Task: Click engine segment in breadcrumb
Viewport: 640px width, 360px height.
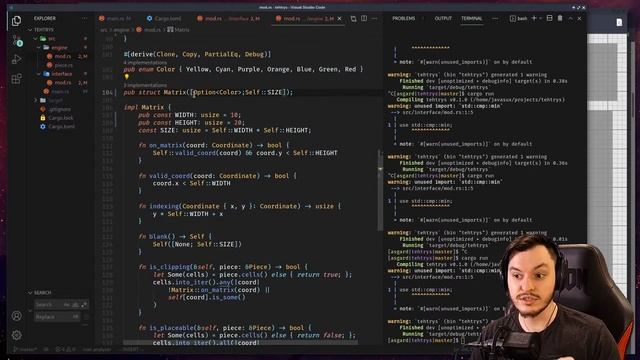Action: [x=121, y=30]
